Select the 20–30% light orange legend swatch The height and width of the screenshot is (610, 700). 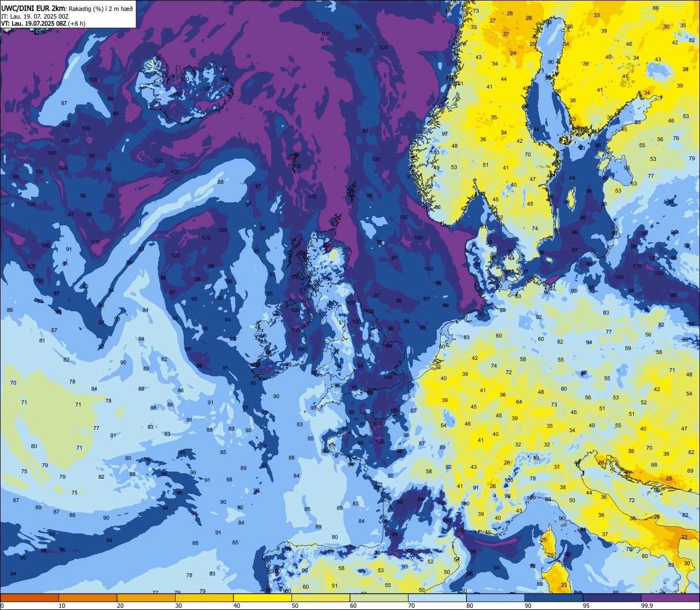point(146,597)
